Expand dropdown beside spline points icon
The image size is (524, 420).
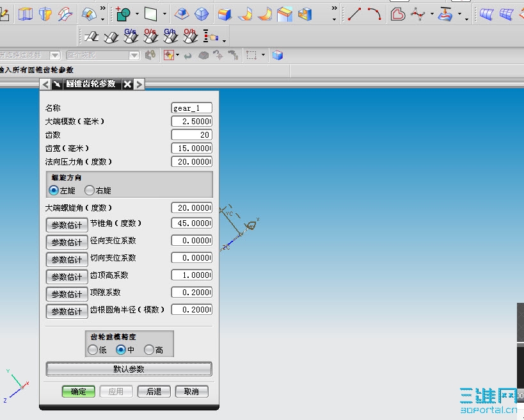432,14
